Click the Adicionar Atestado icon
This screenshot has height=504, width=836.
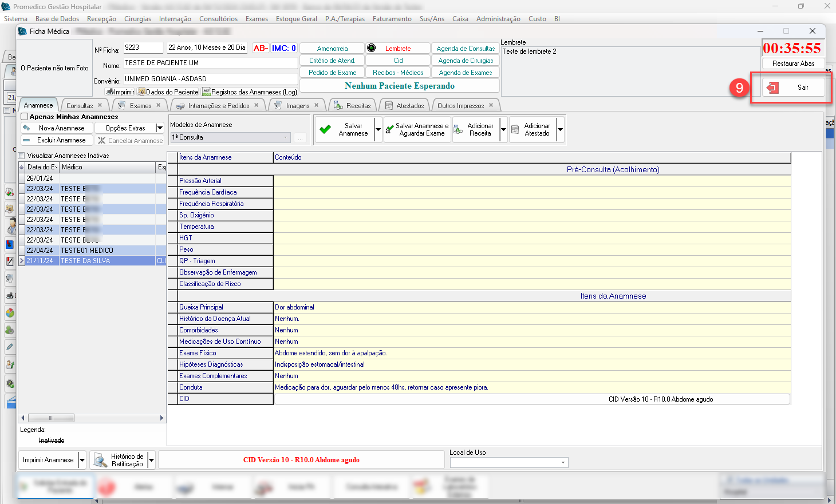coord(515,130)
